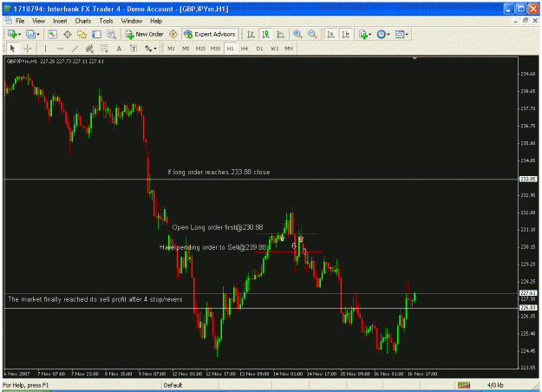The width and height of the screenshot is (542, 392).
Task: Click the Expert Advisors button
Action: (210, 34)
